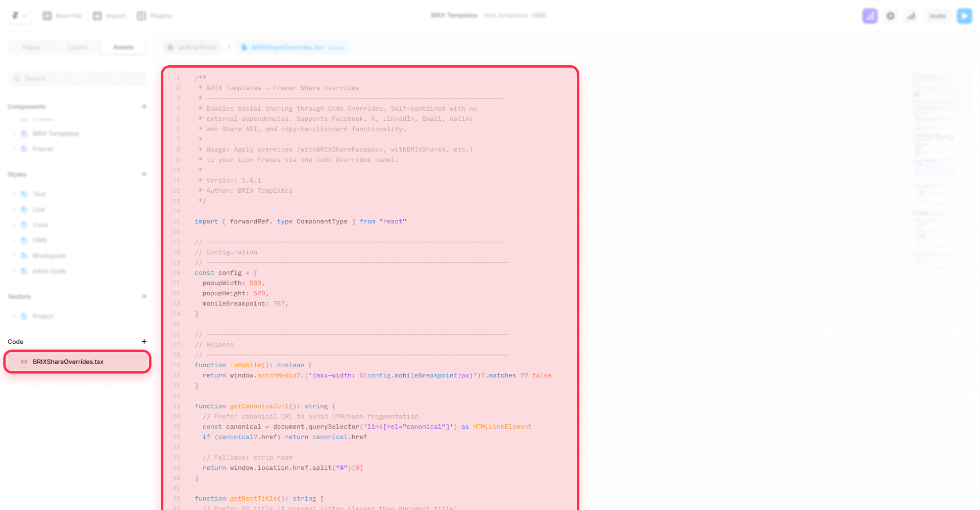Click the Framer logo icon top left
This screenshot has width=980, height=510.
point(14,15)
